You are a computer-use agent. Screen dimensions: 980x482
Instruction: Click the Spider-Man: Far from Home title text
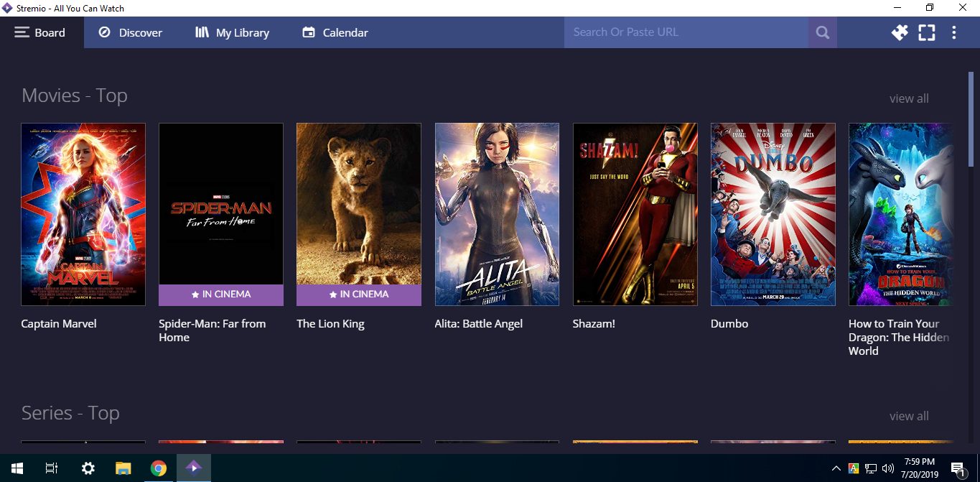pos(213,330)
